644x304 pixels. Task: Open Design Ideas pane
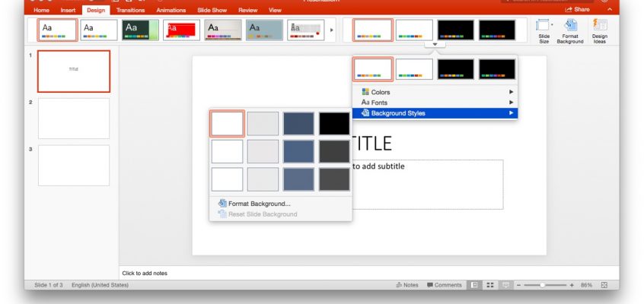(600, 30)
